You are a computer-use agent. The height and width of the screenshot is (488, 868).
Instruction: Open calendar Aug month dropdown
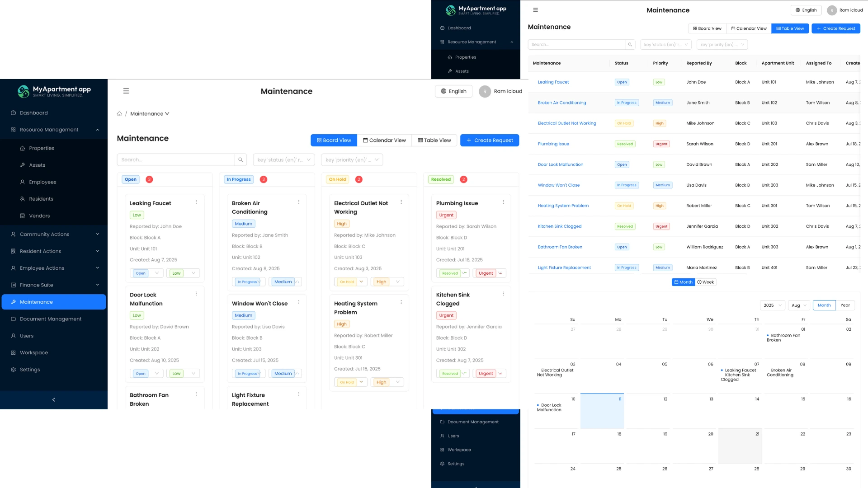click(x=799, y=305)
